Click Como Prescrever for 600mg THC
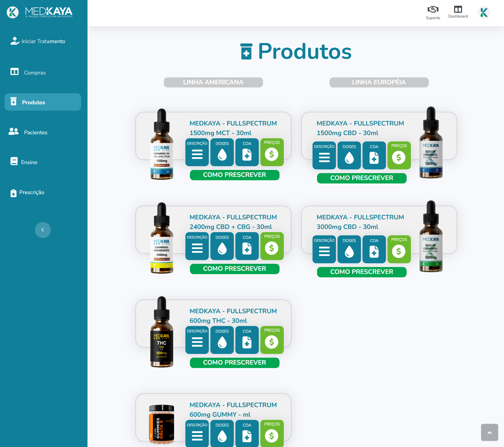 pos(235,363)
